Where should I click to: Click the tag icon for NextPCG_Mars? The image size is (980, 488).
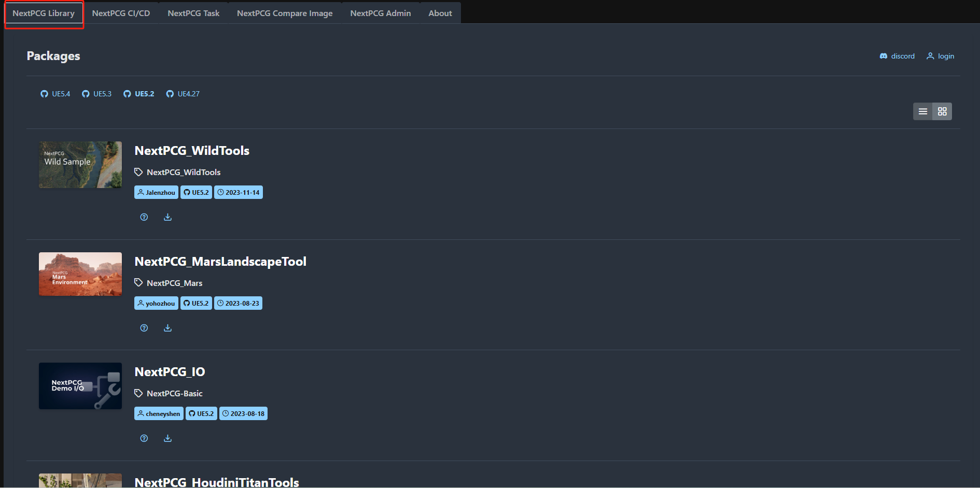coord(138,283)
